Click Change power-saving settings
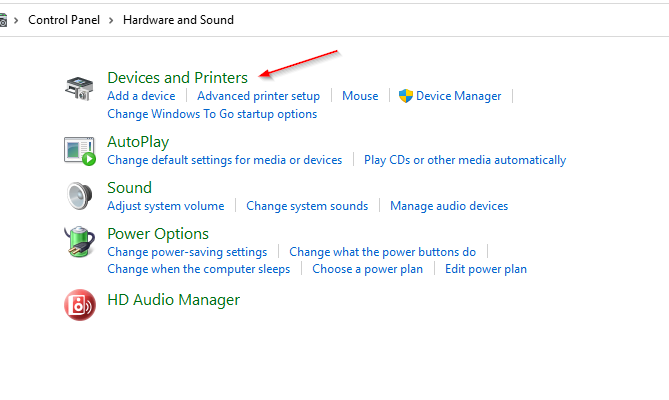This screenshot has width=669, height=400. 187,252
